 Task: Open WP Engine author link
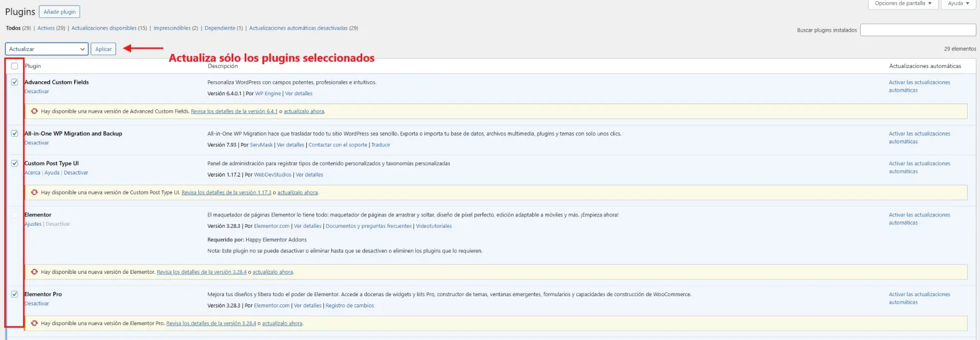[268, 94]
